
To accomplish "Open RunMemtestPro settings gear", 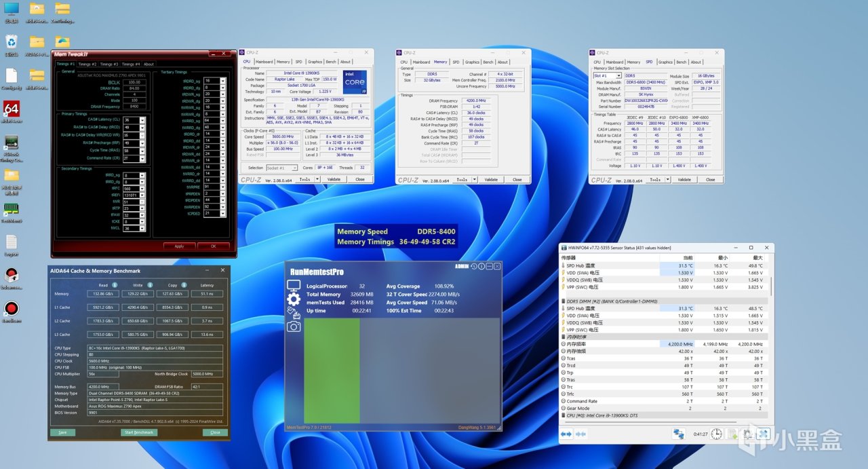I will [x=294, y=299].
